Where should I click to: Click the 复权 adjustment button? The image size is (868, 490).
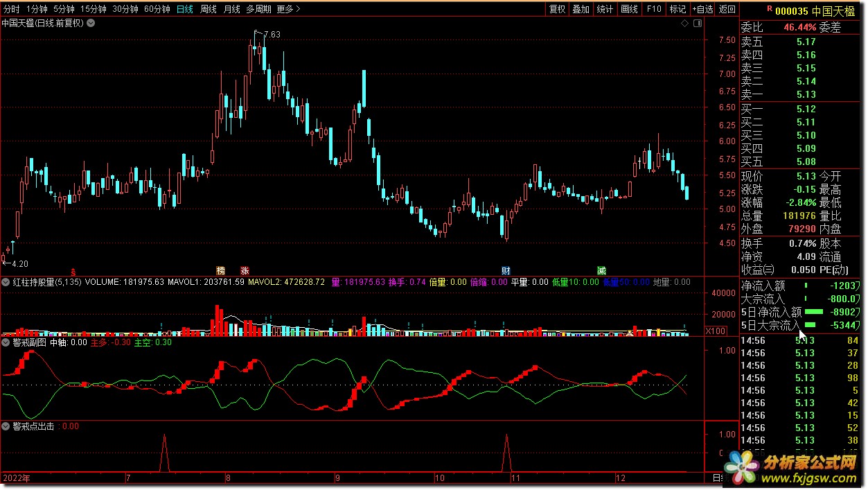557,9
